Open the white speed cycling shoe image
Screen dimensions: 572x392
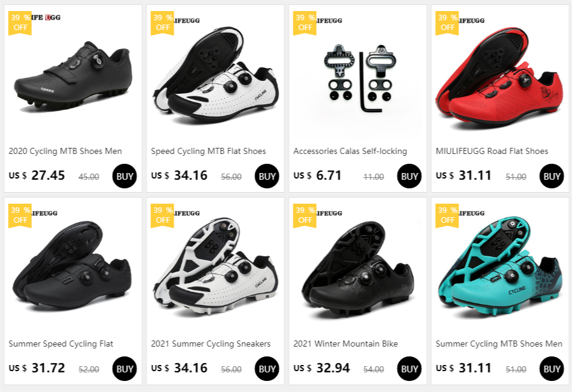click(215, 75)
